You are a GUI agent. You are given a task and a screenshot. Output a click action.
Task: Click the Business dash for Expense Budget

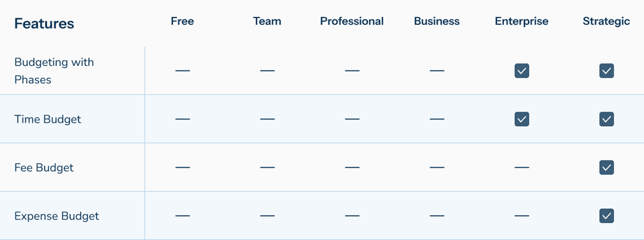[x=437, y=216]
